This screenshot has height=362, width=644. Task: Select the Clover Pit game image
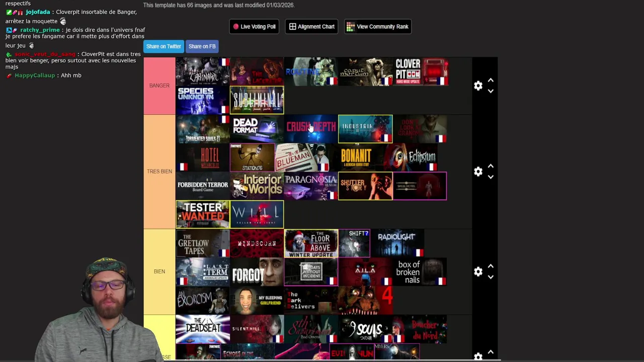(421, 71)
